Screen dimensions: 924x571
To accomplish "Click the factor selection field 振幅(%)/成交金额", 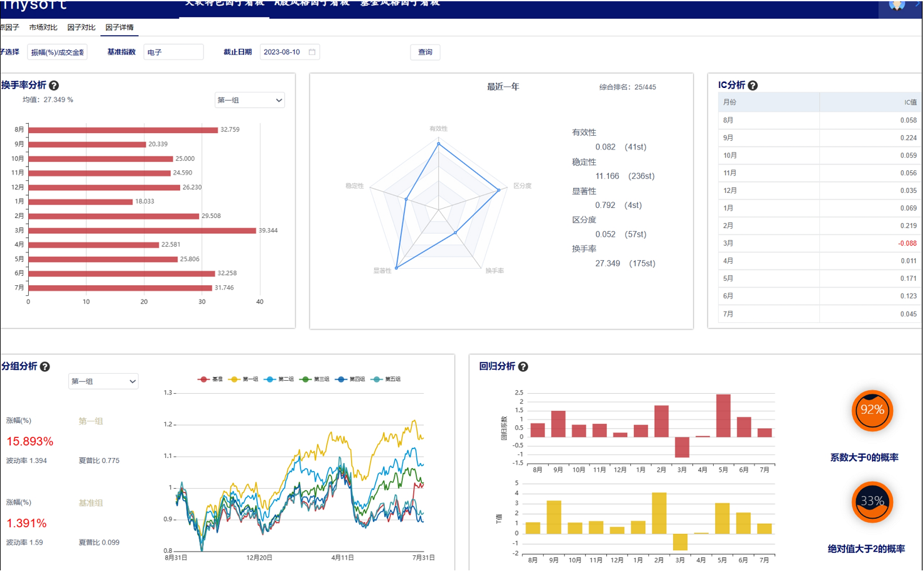I will (57, 52).
